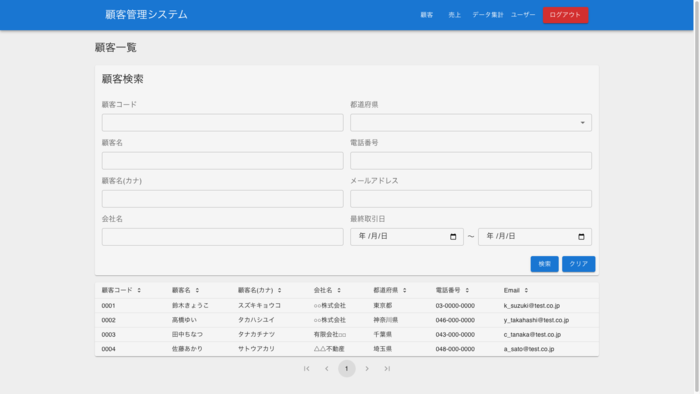Viewport: 700px width, 394px height.
Task: Click phone number 043-000-0000
Action: (455, 335)
